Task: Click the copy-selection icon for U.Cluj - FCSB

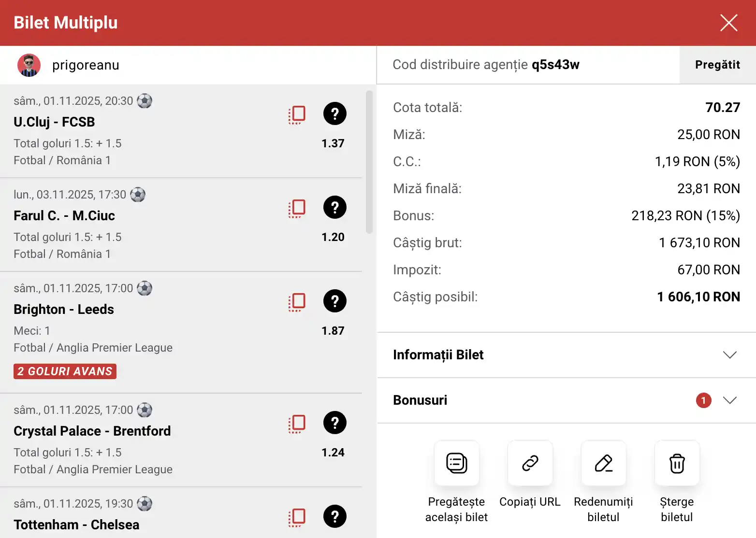Action: click(297, 114)
